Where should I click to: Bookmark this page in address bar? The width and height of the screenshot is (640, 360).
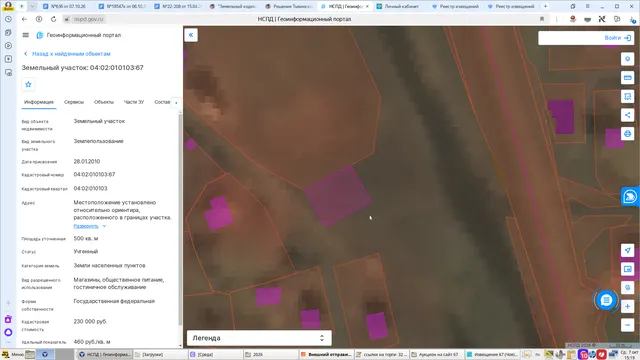point(542,19)
